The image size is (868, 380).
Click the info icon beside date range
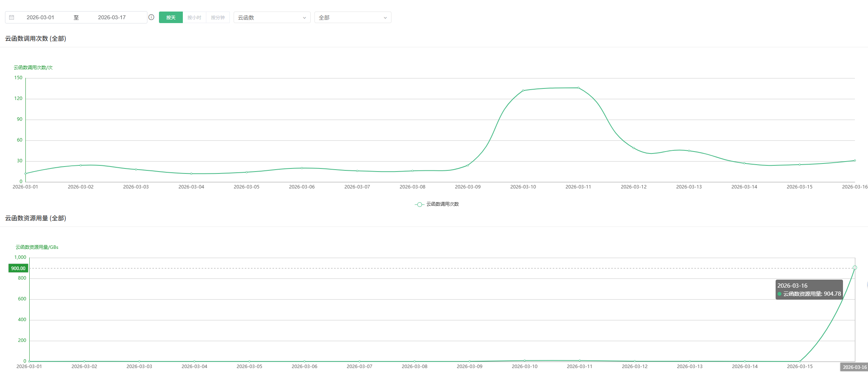point(151,17)
